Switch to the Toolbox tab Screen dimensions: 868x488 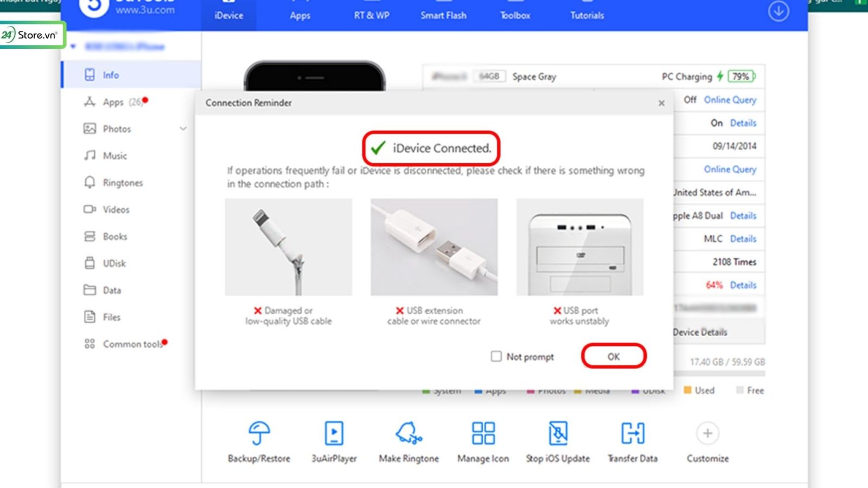point(515,15)
